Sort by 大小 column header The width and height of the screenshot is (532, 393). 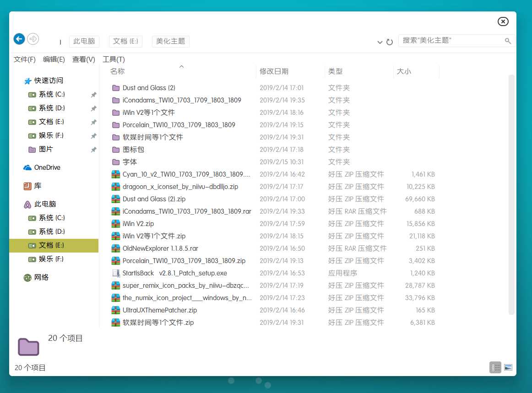tap(404, 71)
